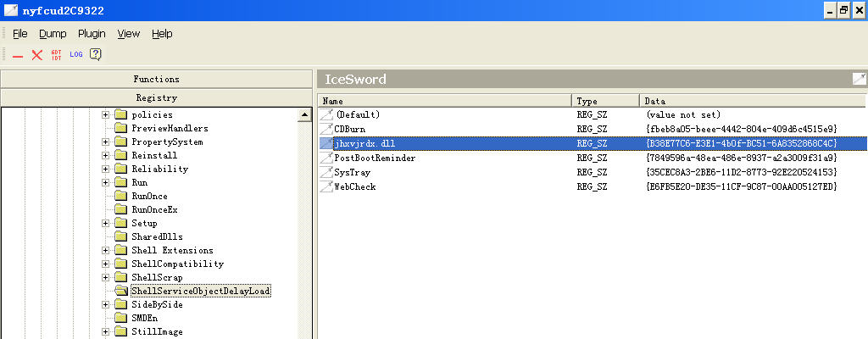
Task: Click the value icon beside CDBurn
Action: click(326, 129)
